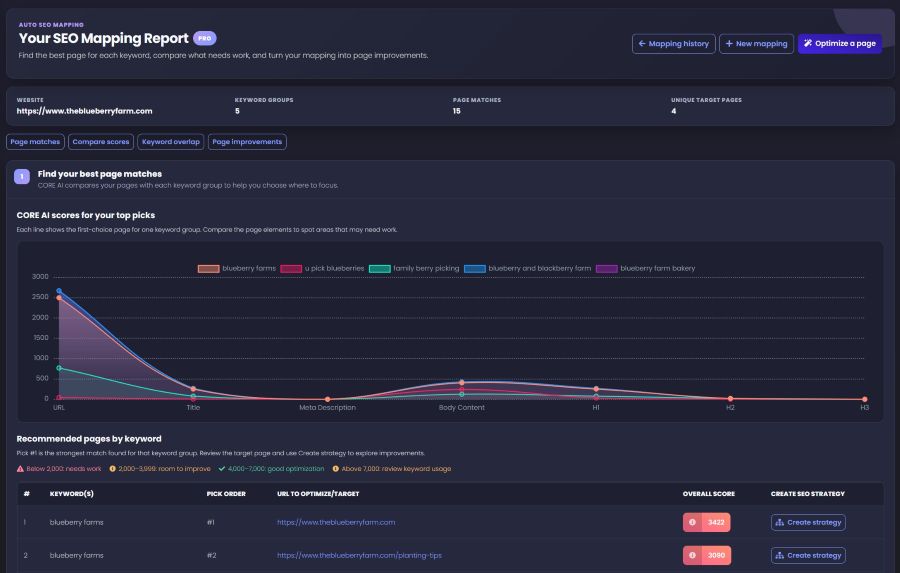This screenshot has width=900, height=573.
Task: Click the #1 pick order cell
Action: coord(211,522)
